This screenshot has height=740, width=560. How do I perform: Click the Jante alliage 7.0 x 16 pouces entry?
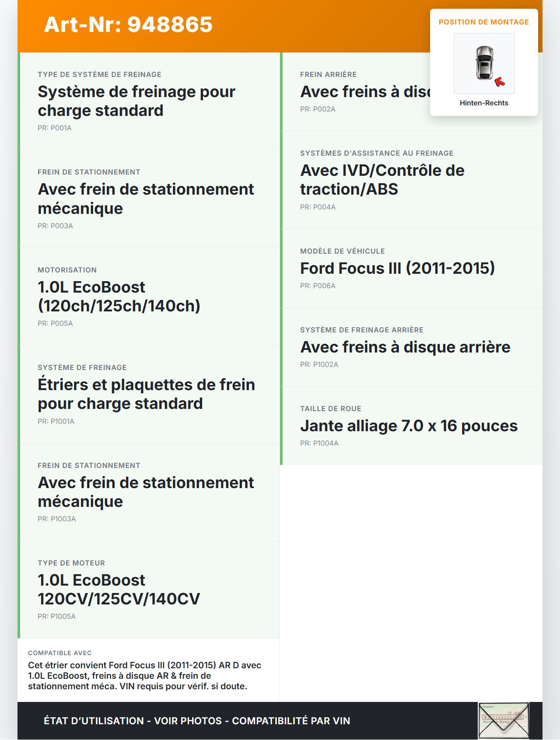tap(409, 426)
